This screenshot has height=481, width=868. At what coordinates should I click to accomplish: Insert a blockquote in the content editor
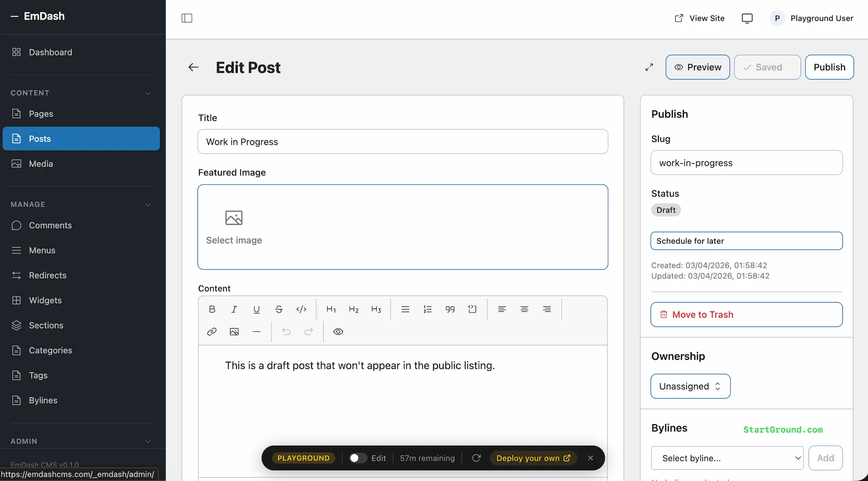(450, 309)
